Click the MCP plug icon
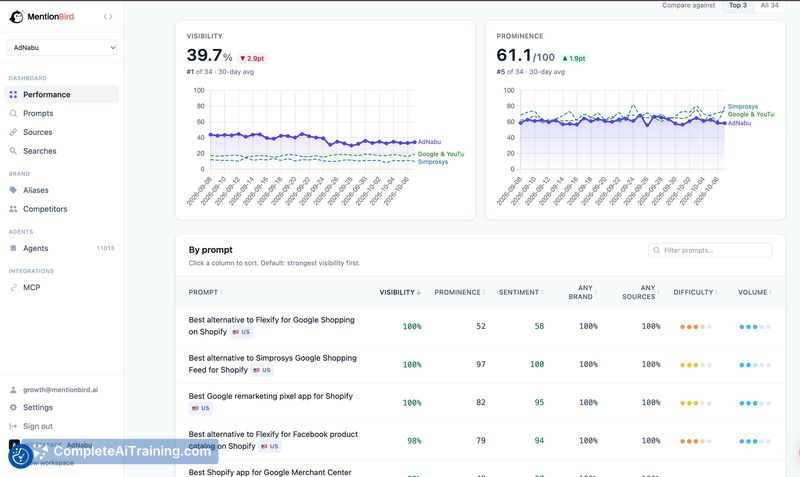The height and width of the screenshot is (477, 800). pos(13,288)
